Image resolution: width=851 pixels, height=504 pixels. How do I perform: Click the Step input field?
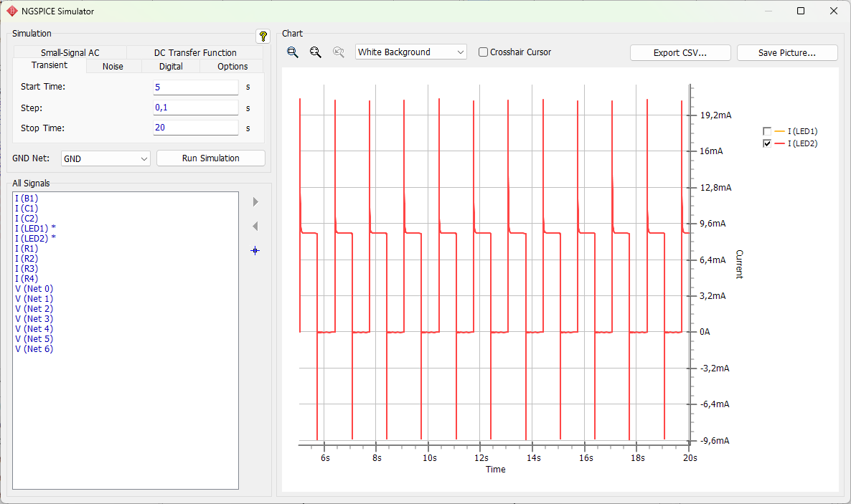click(195, 108)
